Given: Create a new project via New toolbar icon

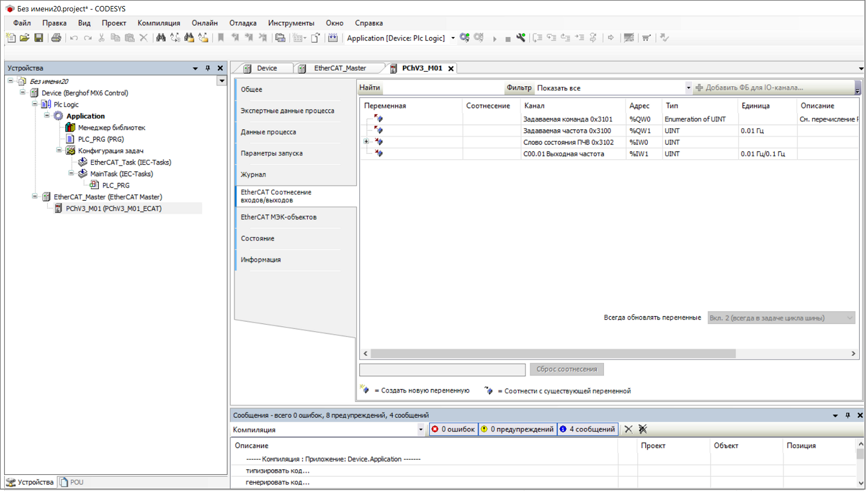Looking at the screenshot, I should click(x=11, y=38).
